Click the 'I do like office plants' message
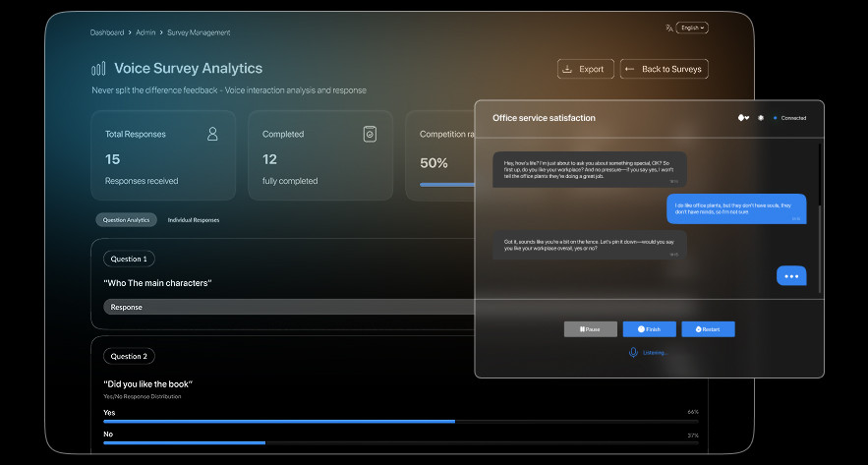The image size is (868, 465). tap(736, 208)
